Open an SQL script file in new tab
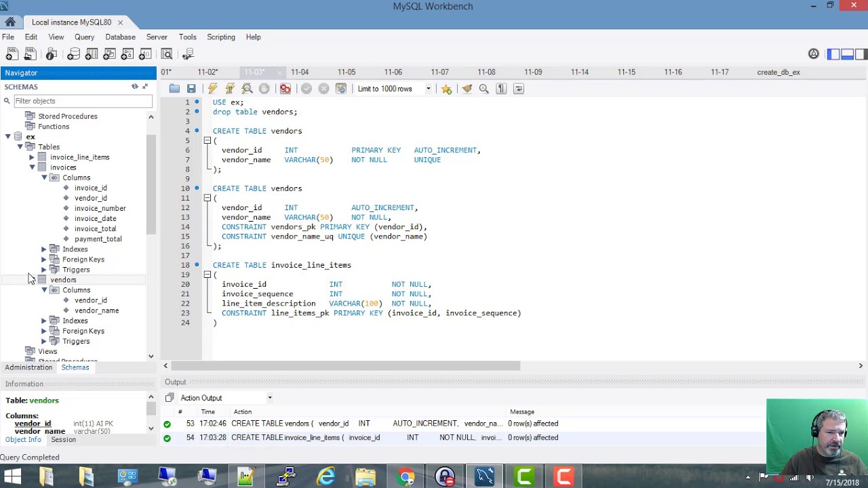The height and width of the screenshot is (488, 868). [30, 54]
